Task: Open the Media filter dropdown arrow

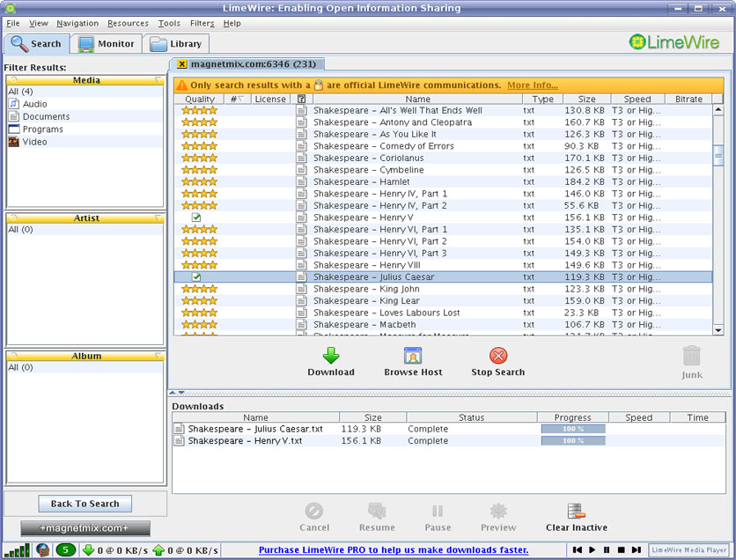Action: point(158,80)
